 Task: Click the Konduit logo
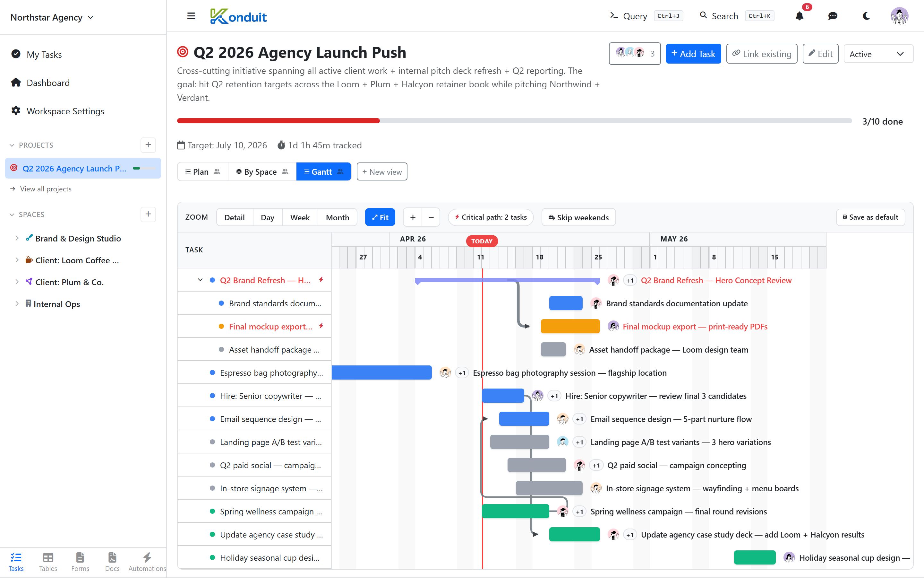(x=238, y=16)
